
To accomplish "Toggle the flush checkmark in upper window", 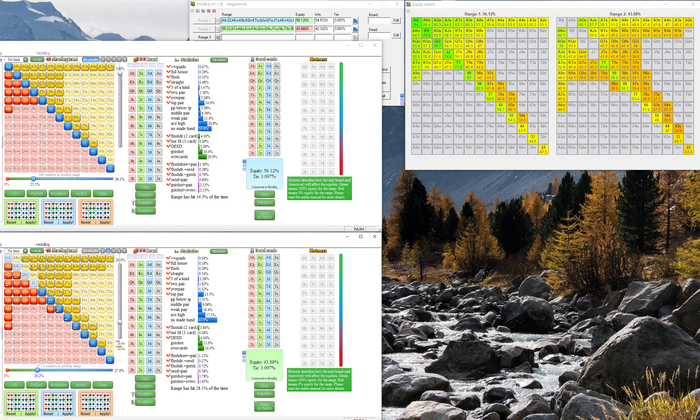I will (x=168, y=77).
